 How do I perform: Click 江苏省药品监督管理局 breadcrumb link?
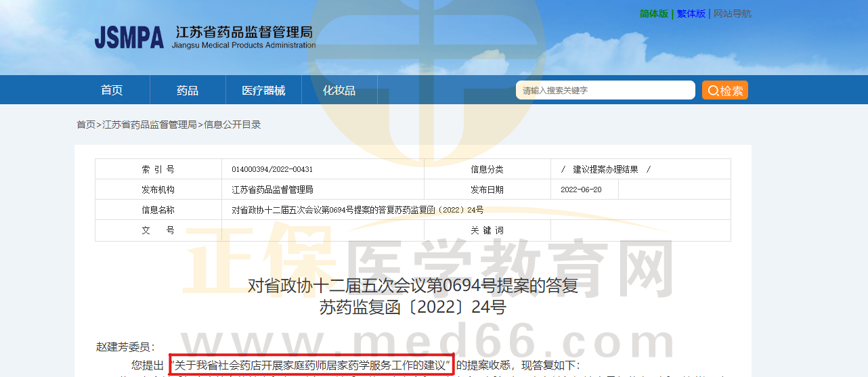coord(150,125)
